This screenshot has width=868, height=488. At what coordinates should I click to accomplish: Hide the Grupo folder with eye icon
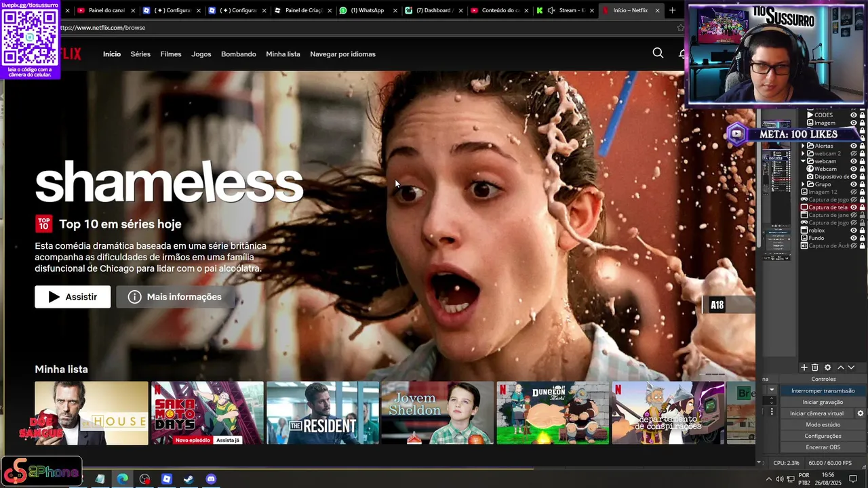click(x=854, y=184)
